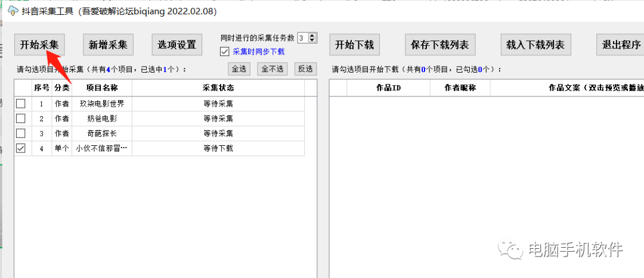Viewport: 644px width, 278px height.
Task: Open 新增采集 to add a task
Action: pyautogui.click(x=108, y=44)
